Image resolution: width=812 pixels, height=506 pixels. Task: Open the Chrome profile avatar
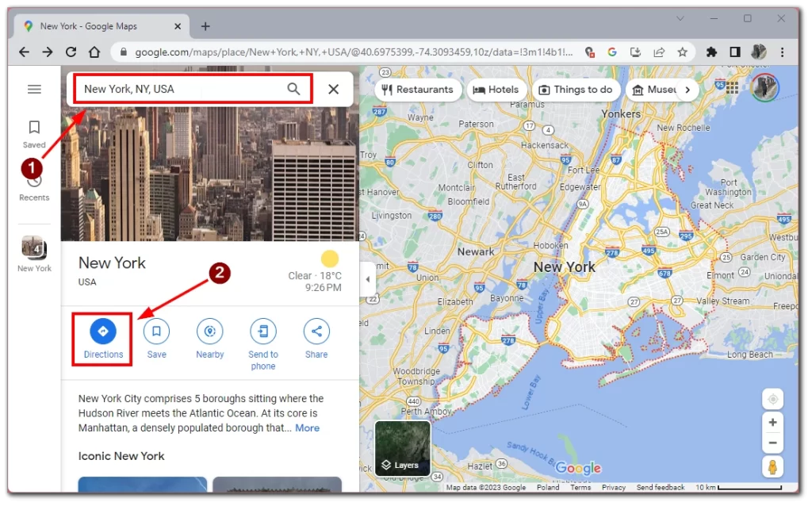point(759,52)
